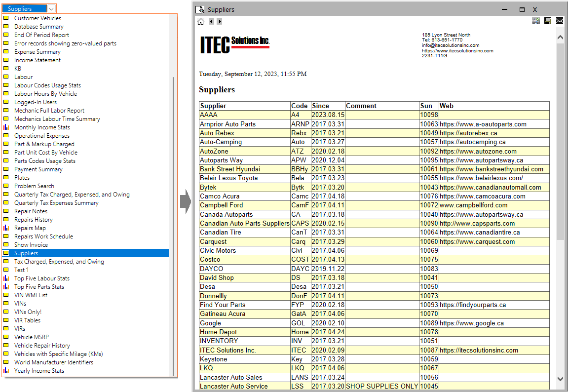Open the report selector dropdown
Viewport: 568px width, 392px height.
pyautogui.click(x=51, y=8)
